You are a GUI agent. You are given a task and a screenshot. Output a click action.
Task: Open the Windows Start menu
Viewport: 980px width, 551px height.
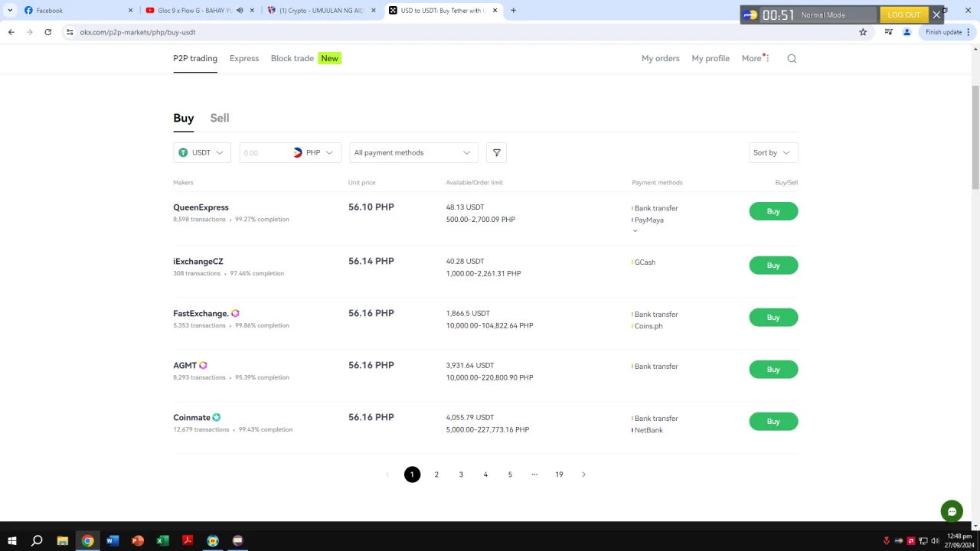coord(11,541)
